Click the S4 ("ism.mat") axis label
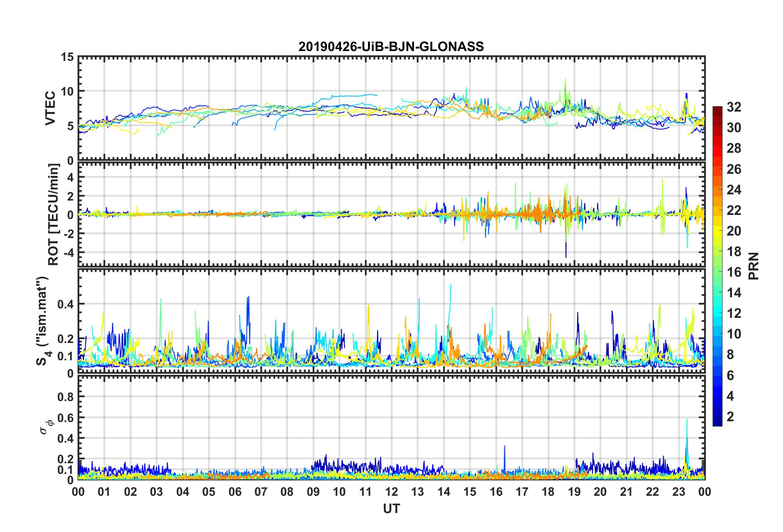 click(x=42, y=321)
